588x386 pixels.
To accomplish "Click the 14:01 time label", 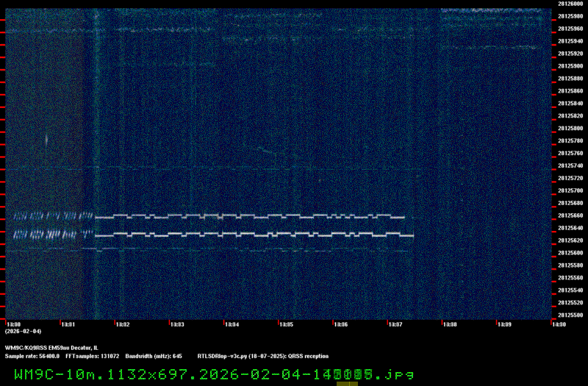I will 67,324.
